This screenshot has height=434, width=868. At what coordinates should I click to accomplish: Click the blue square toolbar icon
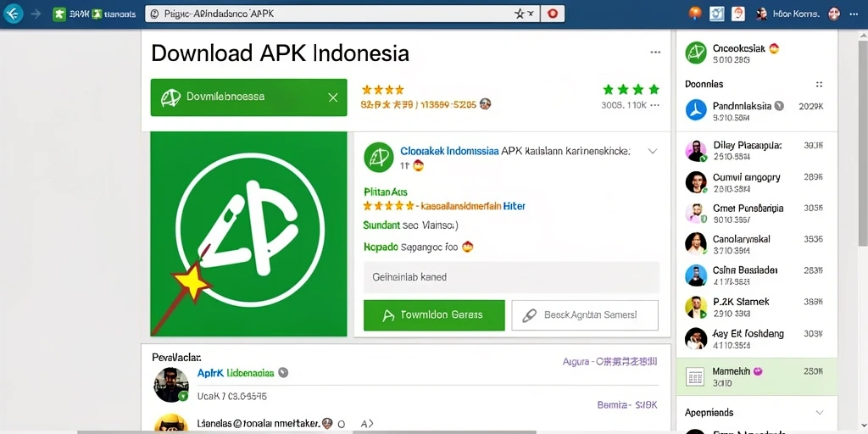(x=717, y=14)
